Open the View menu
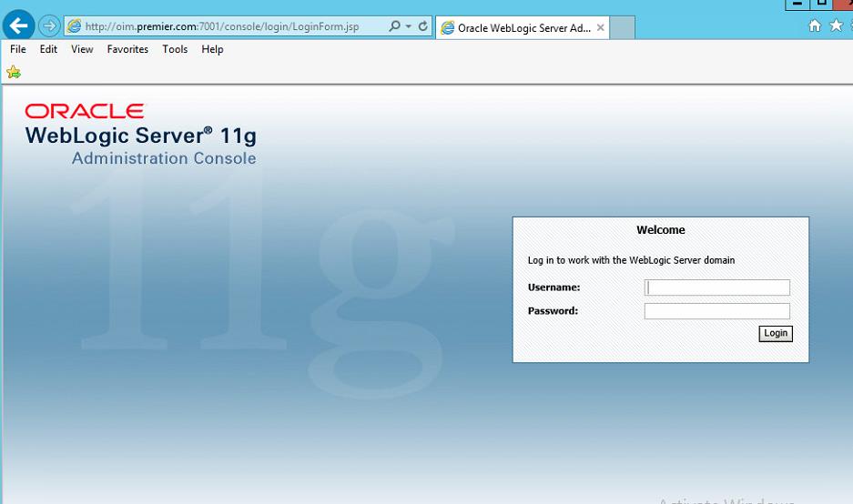Viewport: 853px width, 504px height. 82,49
